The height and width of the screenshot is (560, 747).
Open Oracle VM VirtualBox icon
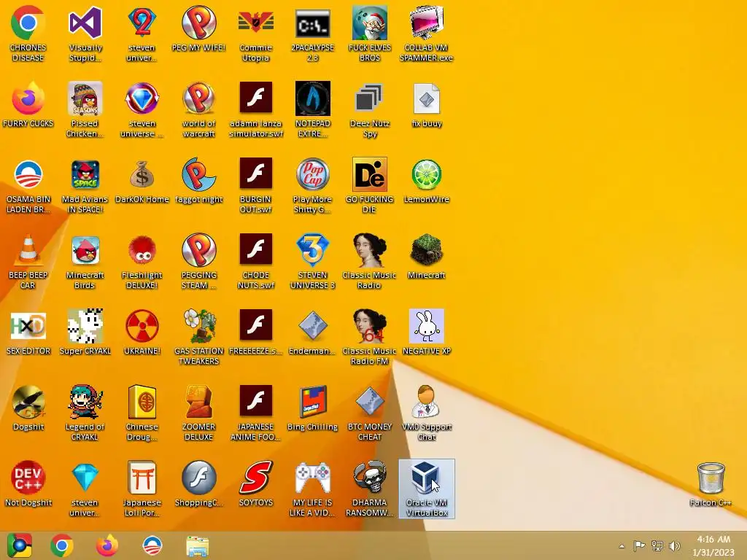tap(426, 489)
